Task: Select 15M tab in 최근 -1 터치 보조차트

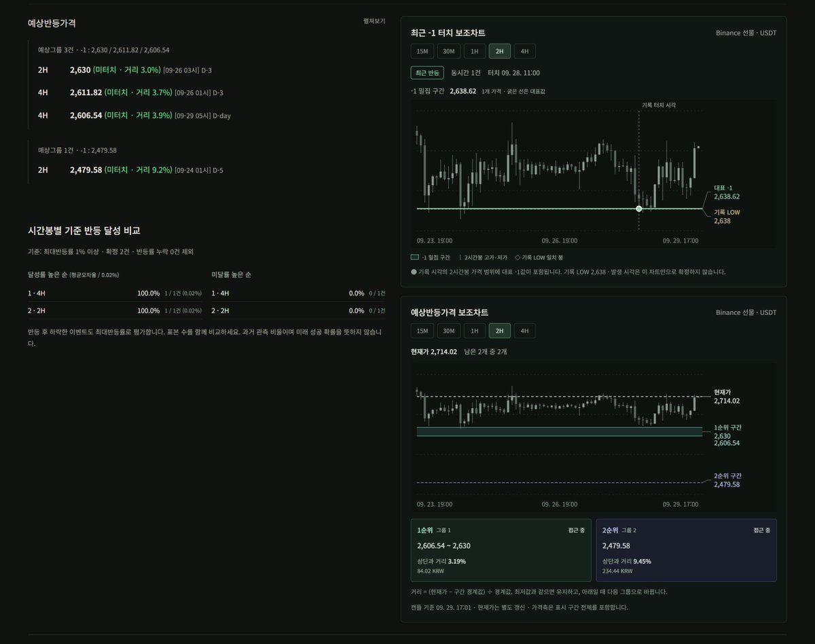Action: tap(422, 51)
